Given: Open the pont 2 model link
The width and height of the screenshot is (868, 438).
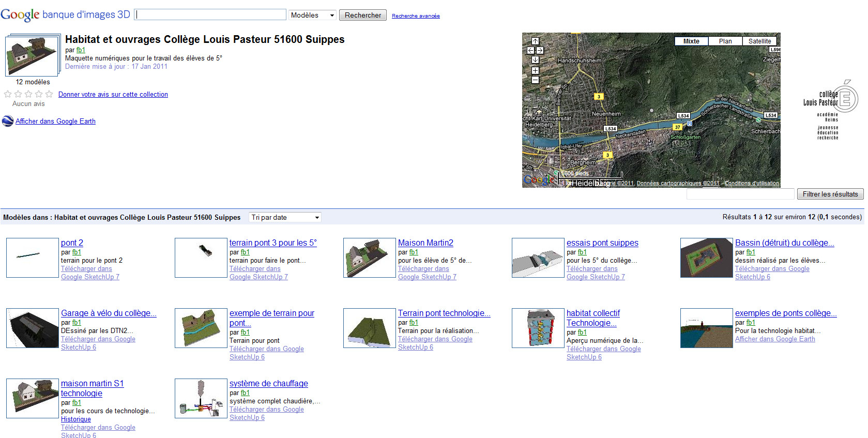Looking at the screenshot, I should click(72, 243).
